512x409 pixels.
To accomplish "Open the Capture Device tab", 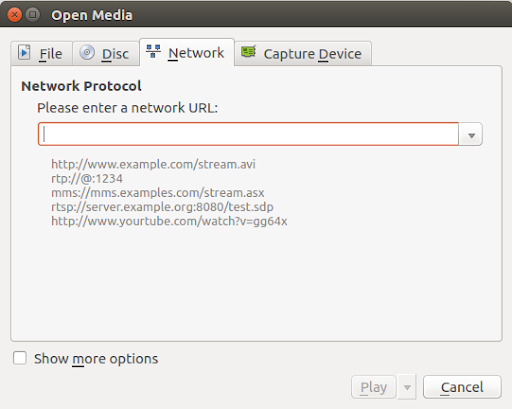I will (303, 53).
